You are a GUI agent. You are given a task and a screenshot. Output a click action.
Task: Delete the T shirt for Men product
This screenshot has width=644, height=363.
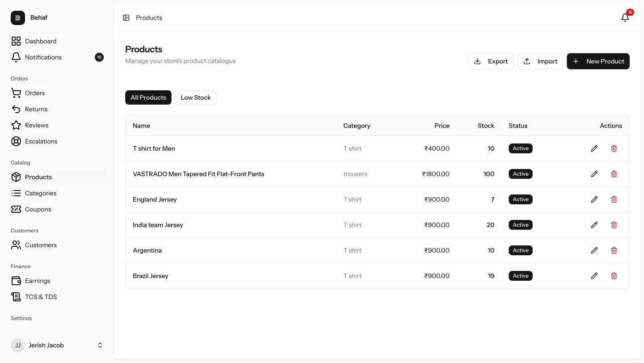[614, 148]
